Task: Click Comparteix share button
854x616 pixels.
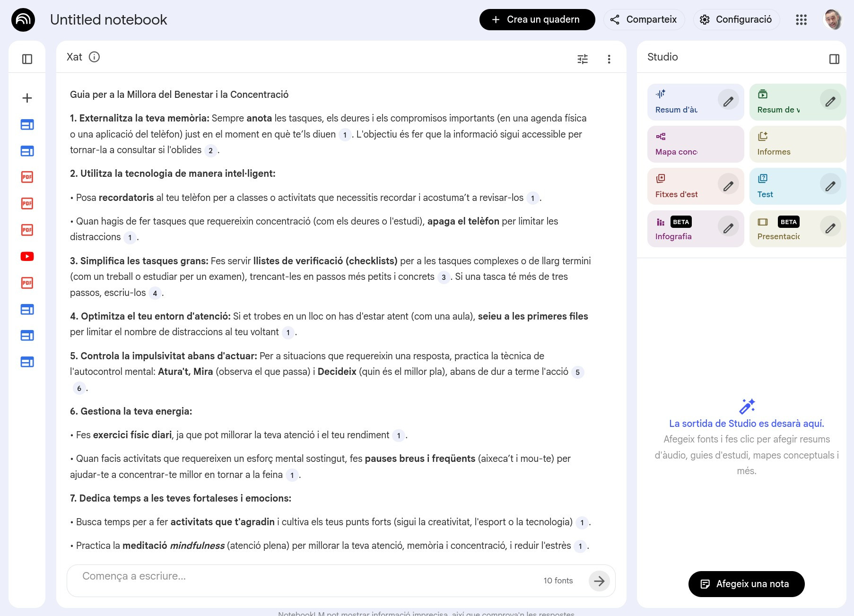Action: click(x=644, y=20)
